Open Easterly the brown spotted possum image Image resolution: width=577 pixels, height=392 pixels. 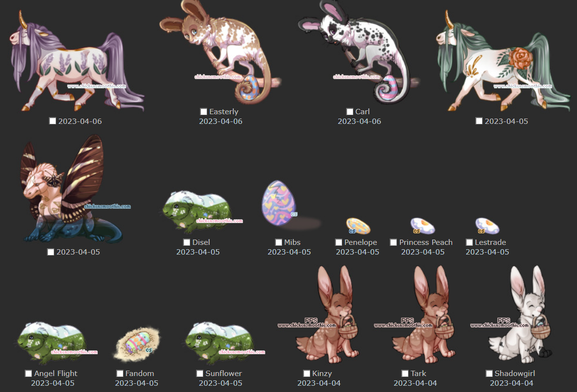tap(220, 52)
